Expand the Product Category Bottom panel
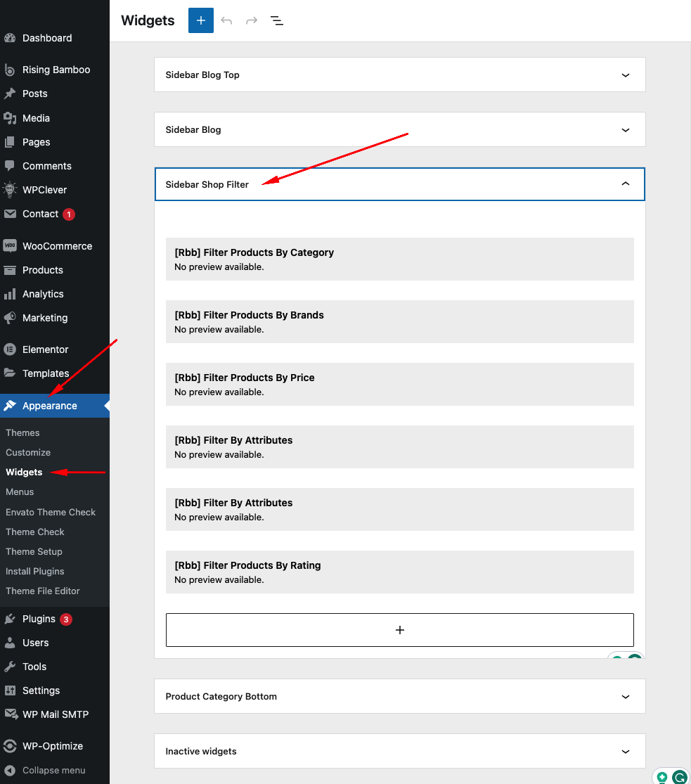This screenshot has height=784, width=691. 625,697
